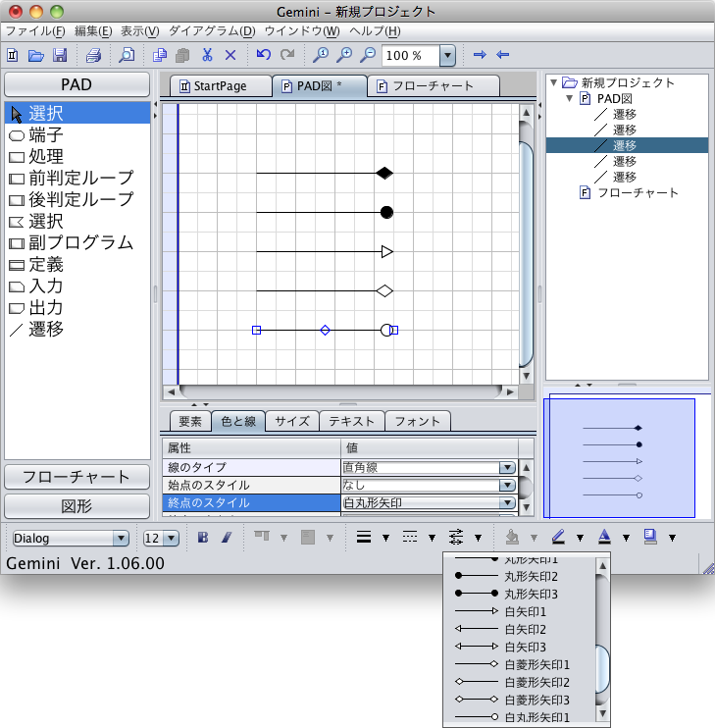
Task: Click the Cut scissors icon
Action: [x=207, y=55]
